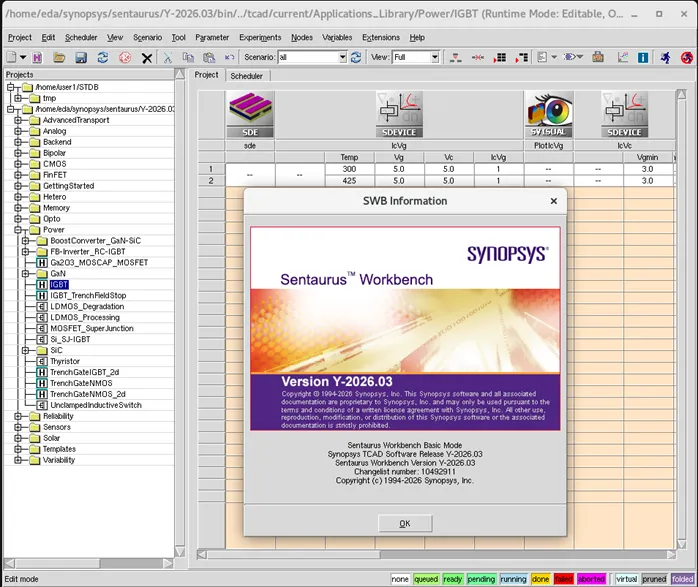This screenshot has height=587, width=698.
Task: Click the SDE tool icon in flow
Action: coord(250,114)
